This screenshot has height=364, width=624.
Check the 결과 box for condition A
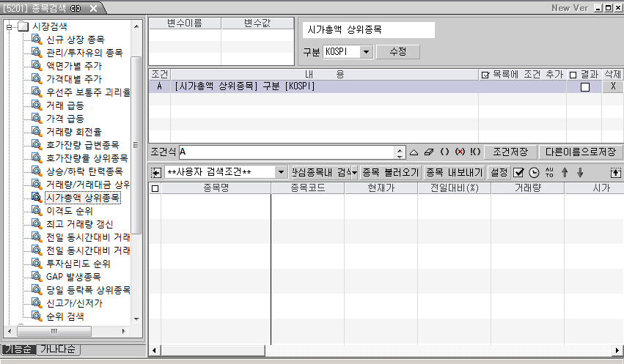point(584,86)
